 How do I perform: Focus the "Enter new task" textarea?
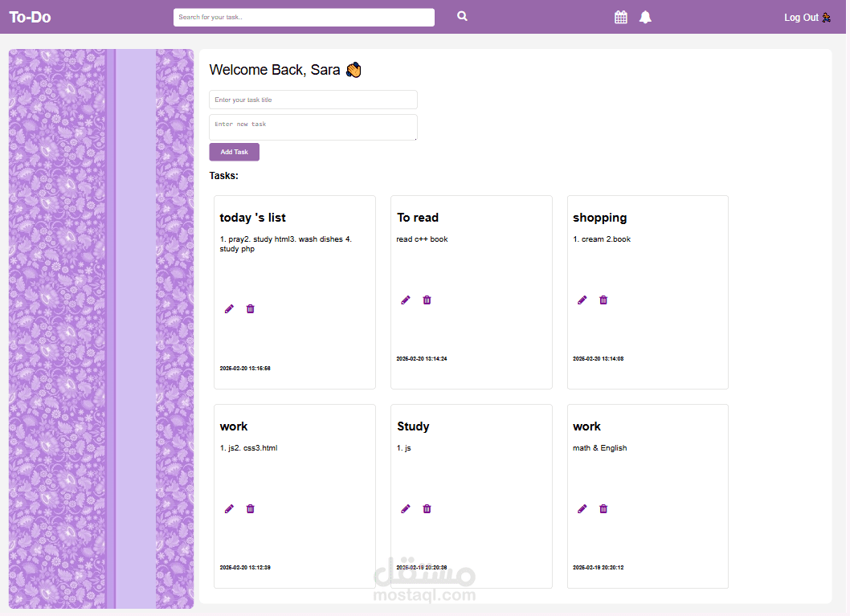[x=313, y=128]
